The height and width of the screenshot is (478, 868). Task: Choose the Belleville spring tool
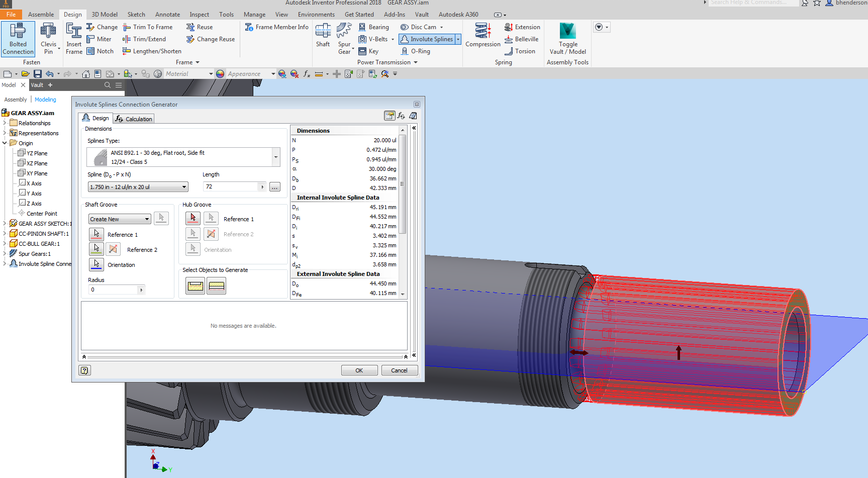521,39
